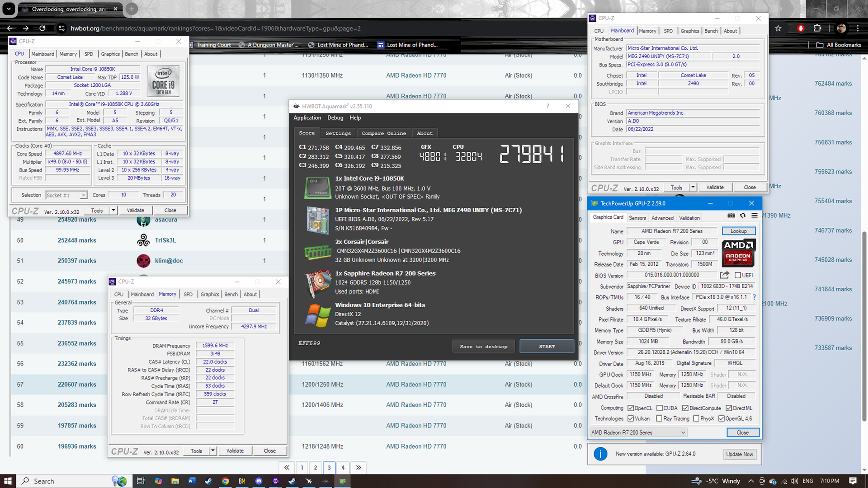Toggle the DirectCompute checkbox

(685, 408)
